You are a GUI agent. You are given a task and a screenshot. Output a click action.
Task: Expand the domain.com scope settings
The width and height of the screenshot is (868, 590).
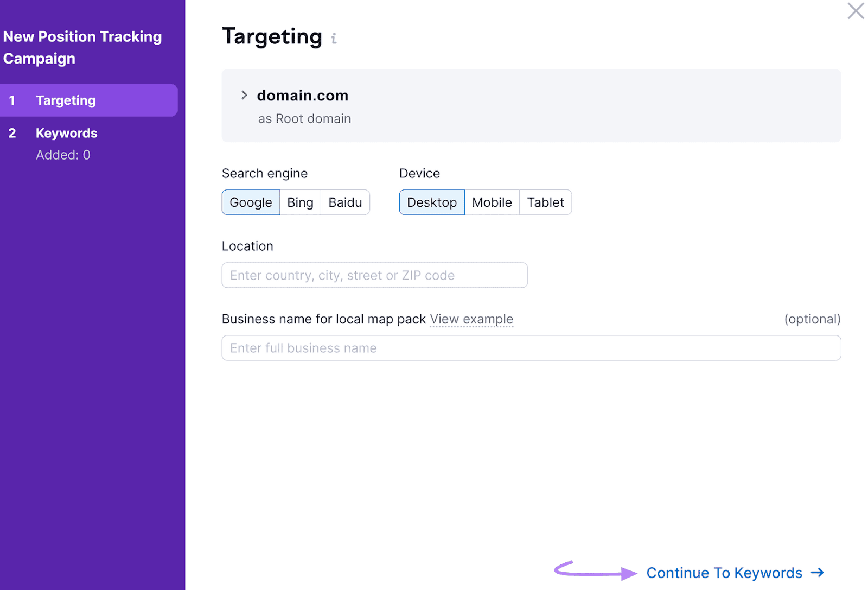[244, 95]
